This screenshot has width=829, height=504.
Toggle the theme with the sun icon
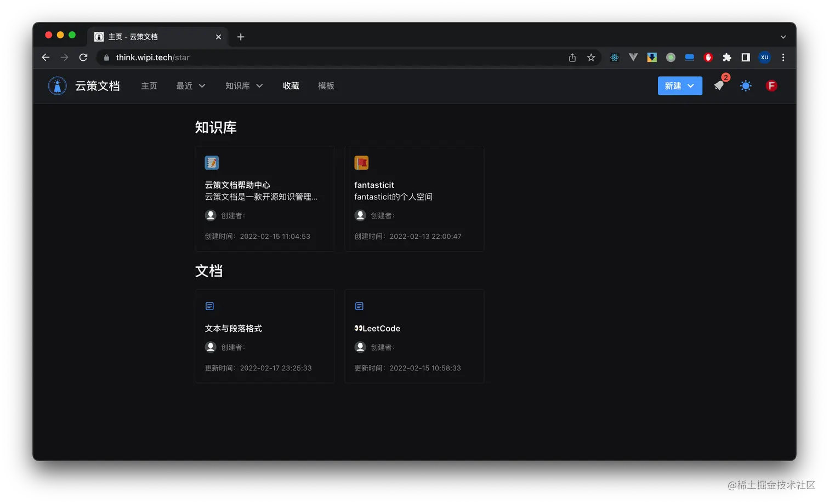(x=745, y=85)
